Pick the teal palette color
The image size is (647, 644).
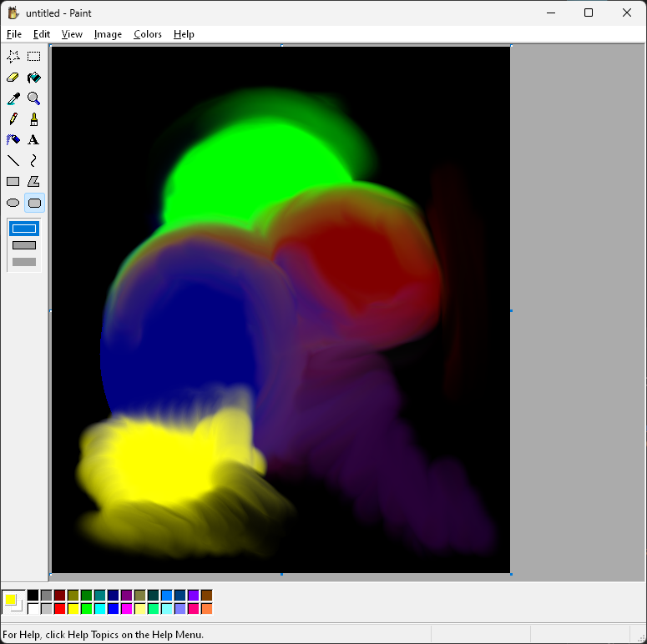click(x=100, y=595)
